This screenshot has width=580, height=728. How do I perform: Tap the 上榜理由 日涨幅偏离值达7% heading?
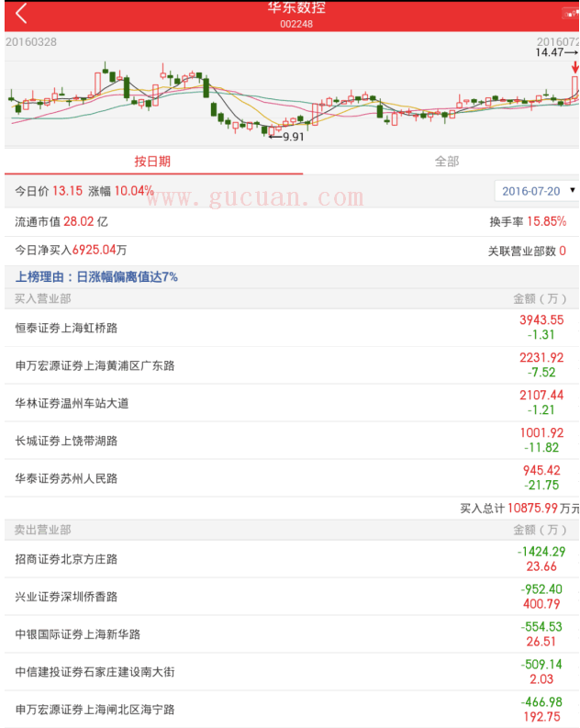96,276
